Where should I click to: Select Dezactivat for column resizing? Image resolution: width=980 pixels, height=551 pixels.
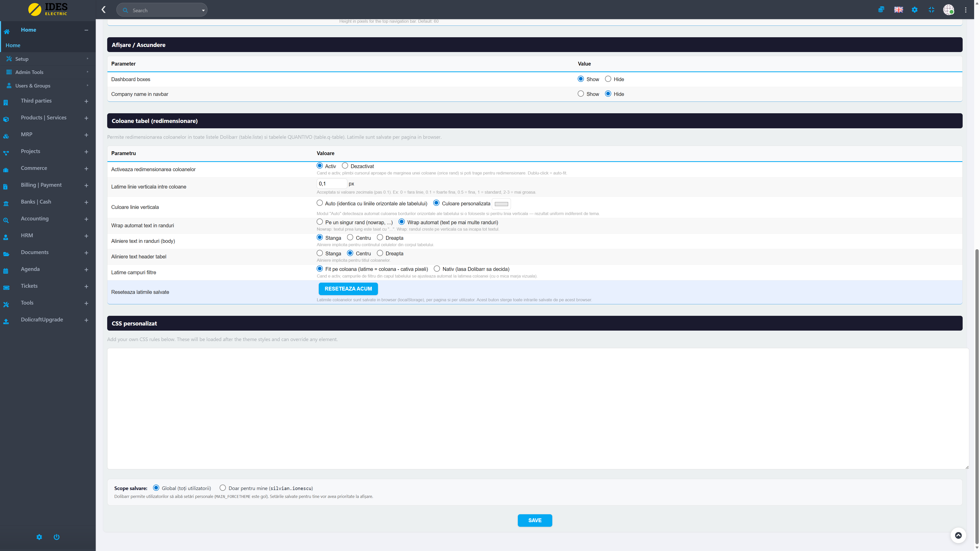click(345, 166)
